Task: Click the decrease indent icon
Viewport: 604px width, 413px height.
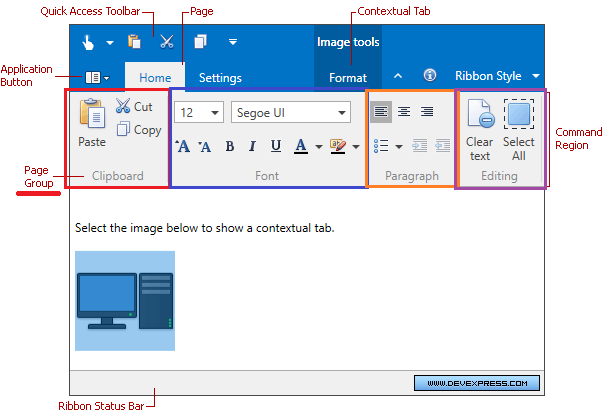Action: click(443, 146)
